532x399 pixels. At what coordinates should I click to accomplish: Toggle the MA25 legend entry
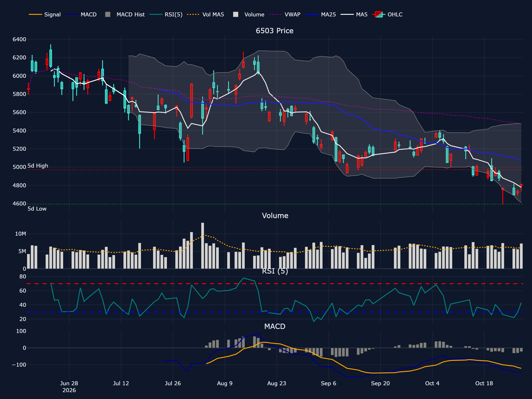coord(321,14)
